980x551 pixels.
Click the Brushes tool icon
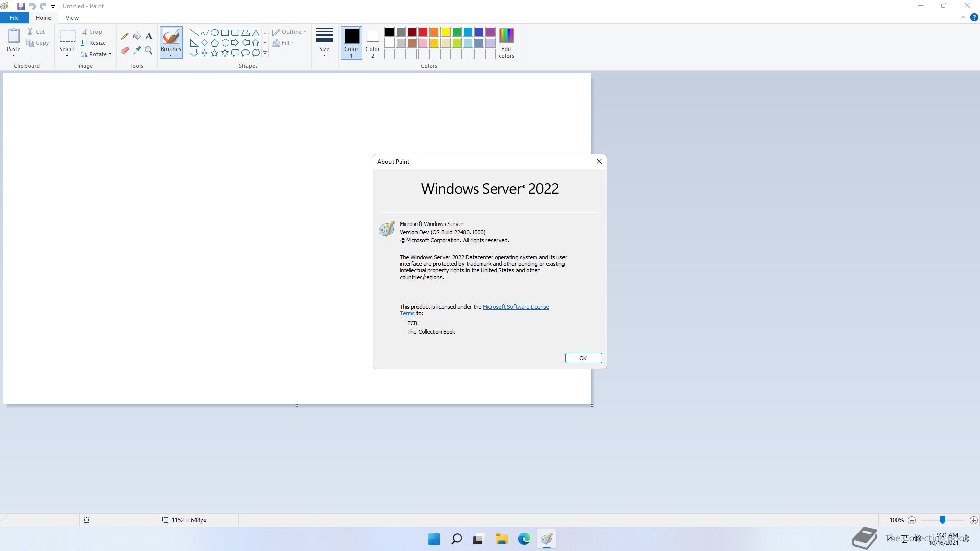pos(171,36)
